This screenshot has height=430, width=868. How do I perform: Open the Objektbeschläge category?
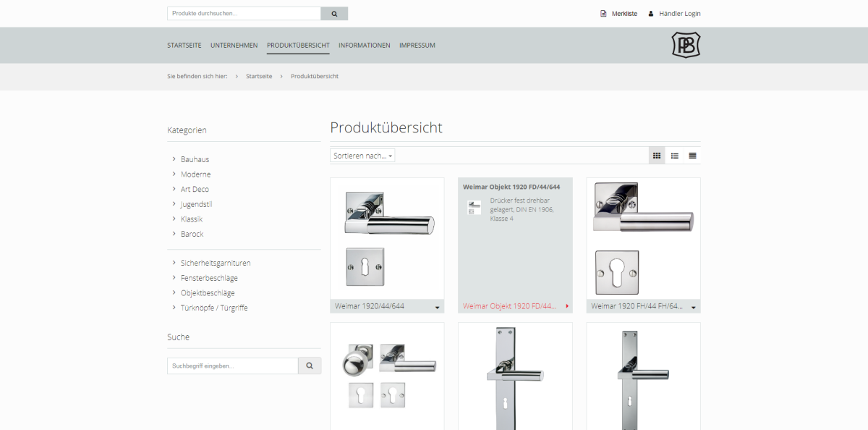point(208,293)
